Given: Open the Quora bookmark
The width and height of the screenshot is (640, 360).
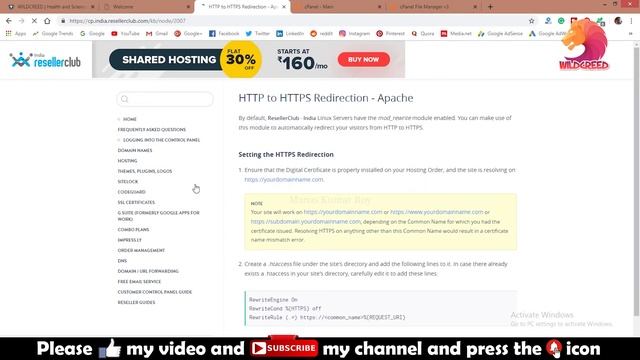Looking at the screenshot, I should pyautogui.click(x=423, y=33).
